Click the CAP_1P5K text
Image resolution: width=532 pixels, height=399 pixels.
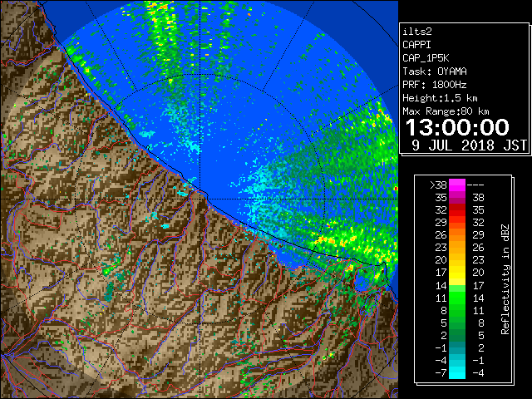pyautogui.click(x=426, y=58)
